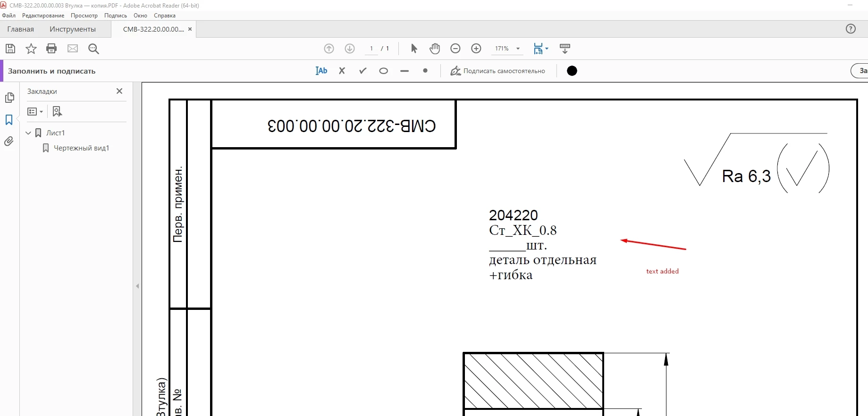Select the cross mark fill tool

(342, 71)
